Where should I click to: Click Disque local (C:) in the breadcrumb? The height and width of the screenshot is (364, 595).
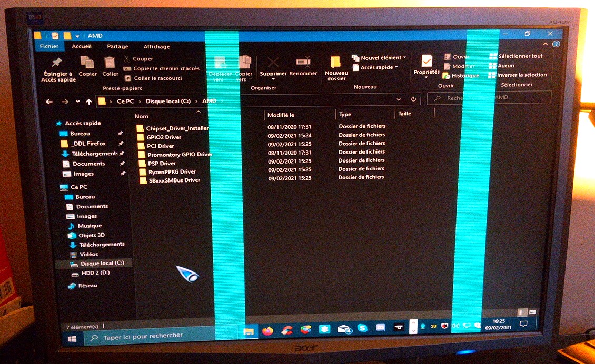click(x=168, y=101)
